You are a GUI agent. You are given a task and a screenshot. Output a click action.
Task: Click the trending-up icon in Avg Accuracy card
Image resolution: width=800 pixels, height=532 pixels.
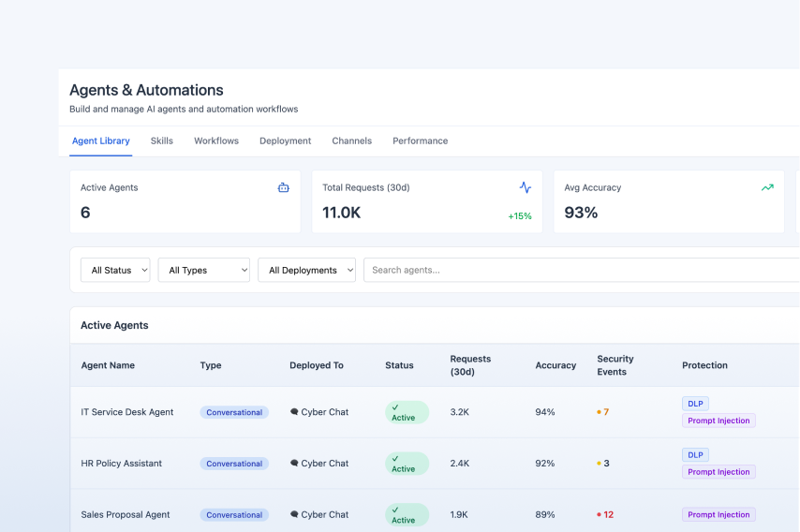(x=767, y=187)
